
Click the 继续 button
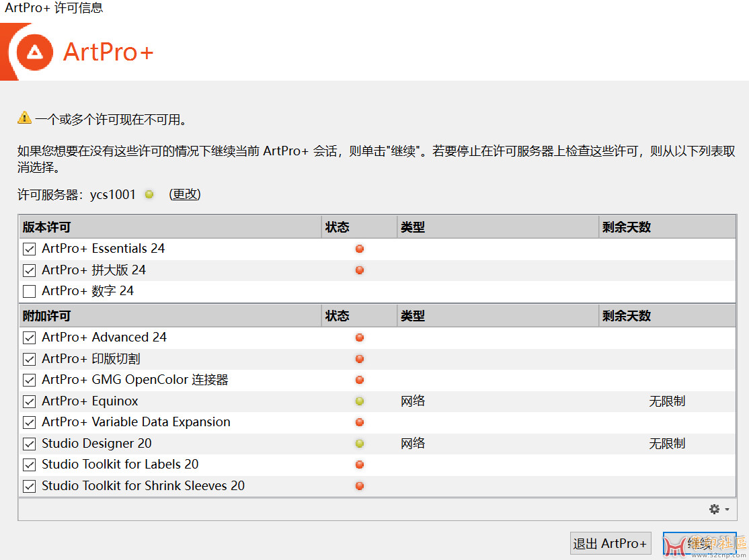pos(700,543)
